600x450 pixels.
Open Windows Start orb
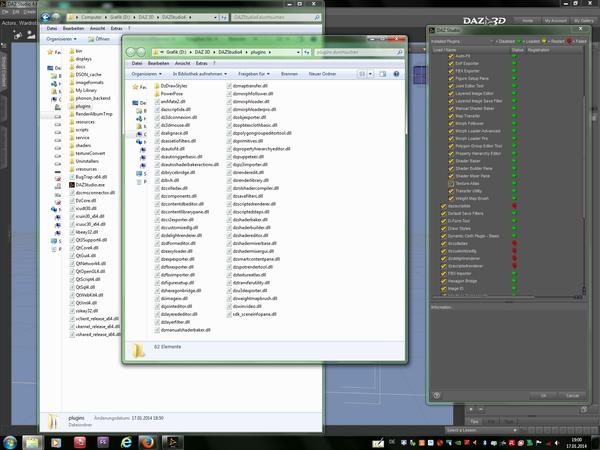[x=9, y=443]
